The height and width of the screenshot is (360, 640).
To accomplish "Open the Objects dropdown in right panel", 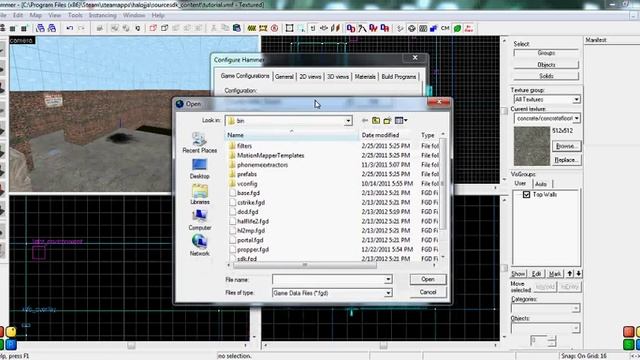I will [x=576, y=327].
